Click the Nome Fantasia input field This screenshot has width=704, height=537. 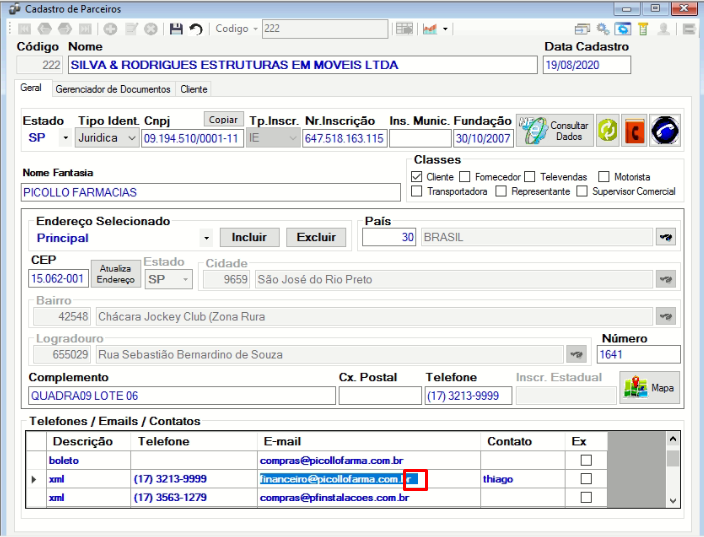tap(211, 192)
